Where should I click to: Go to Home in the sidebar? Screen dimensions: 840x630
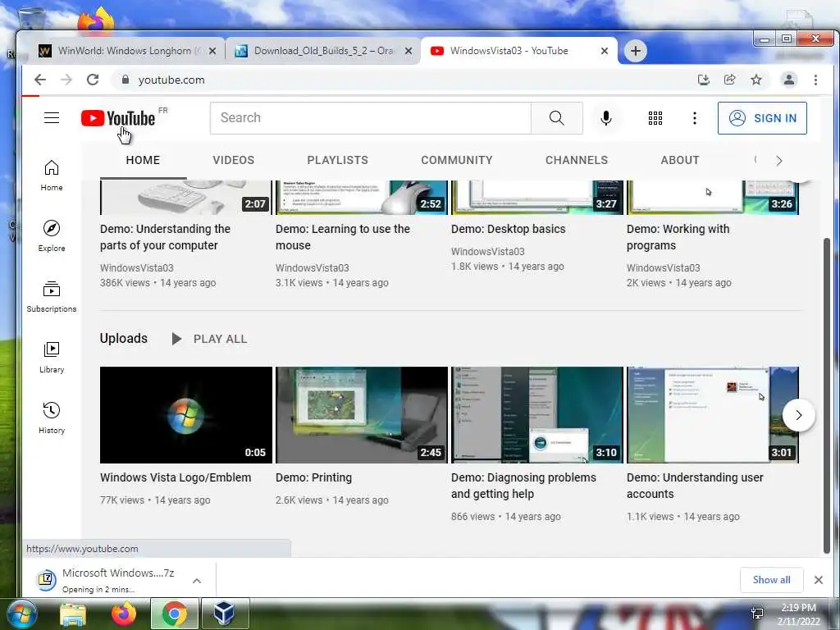click(52, 176)
